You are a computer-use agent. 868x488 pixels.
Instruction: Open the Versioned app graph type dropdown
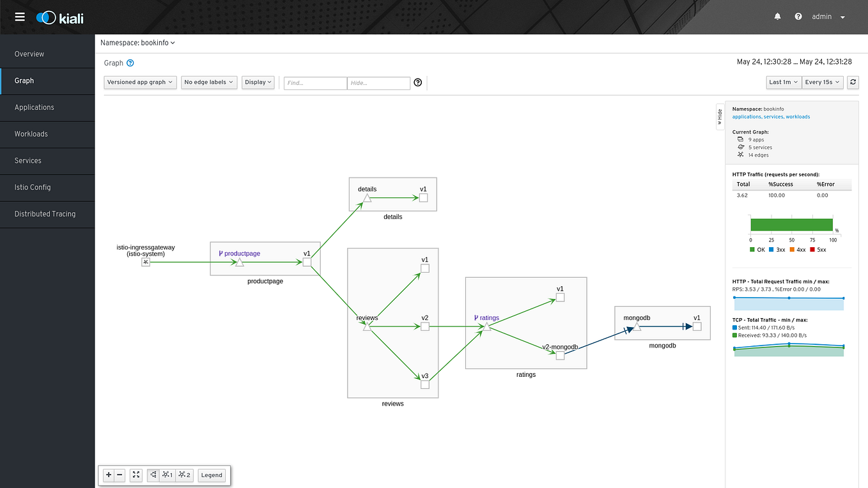[x=140, y=82]
